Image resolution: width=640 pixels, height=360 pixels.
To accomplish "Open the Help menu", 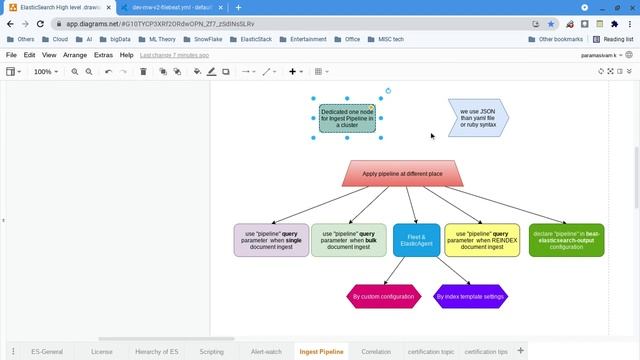I will point(127,55).
